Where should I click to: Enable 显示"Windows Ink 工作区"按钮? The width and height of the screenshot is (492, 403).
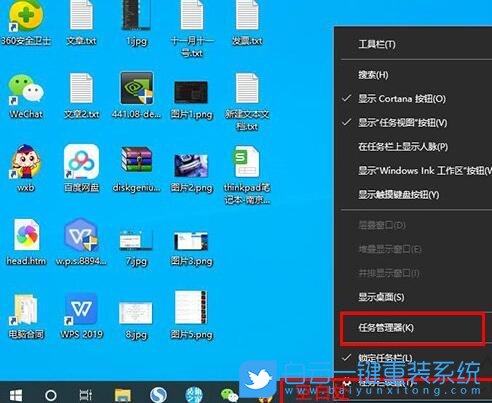[x=413, y=171]
